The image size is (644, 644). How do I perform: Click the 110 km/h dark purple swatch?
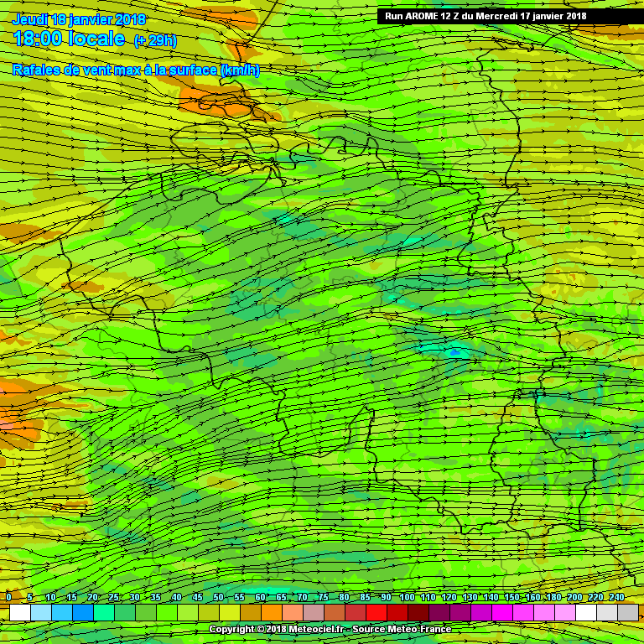(x=439, y=612)
